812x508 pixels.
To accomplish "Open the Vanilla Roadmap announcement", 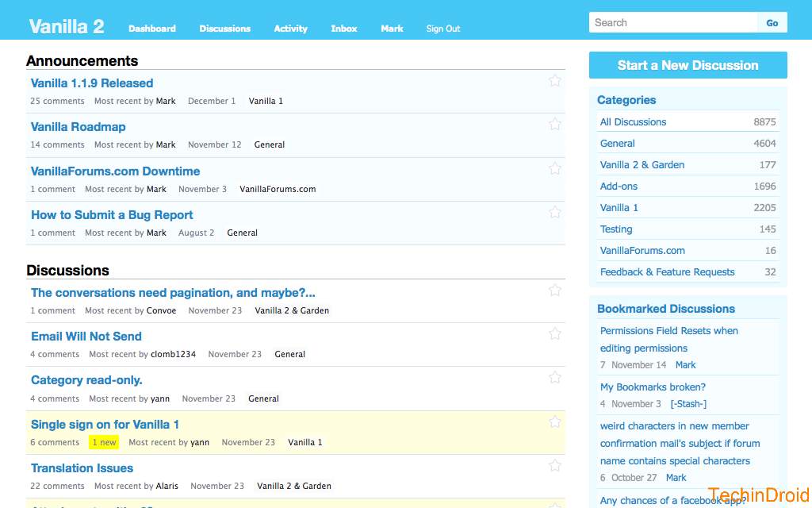I will click(79, 127).
